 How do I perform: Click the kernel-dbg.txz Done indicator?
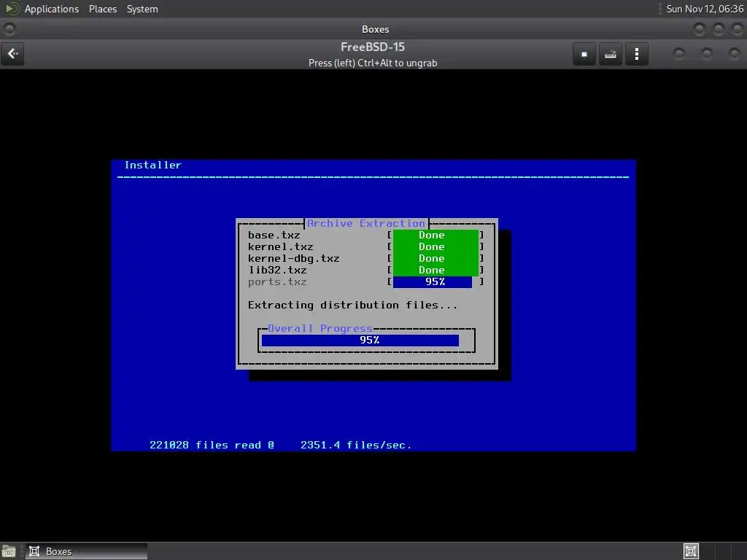point(436,259)
